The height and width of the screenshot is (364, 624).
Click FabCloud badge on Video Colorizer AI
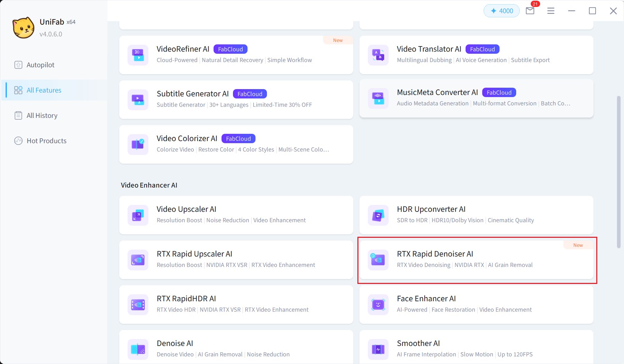tap(239, 139)
